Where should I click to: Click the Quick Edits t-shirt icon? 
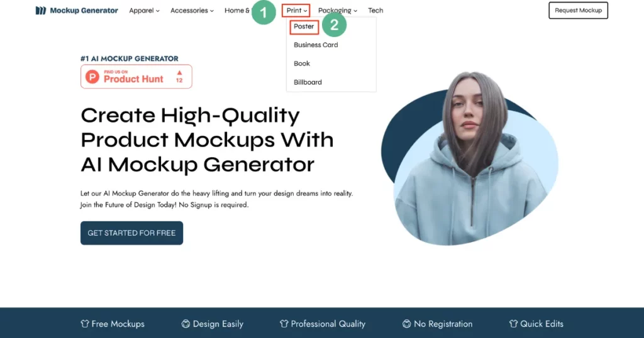(x=513, y=324)
